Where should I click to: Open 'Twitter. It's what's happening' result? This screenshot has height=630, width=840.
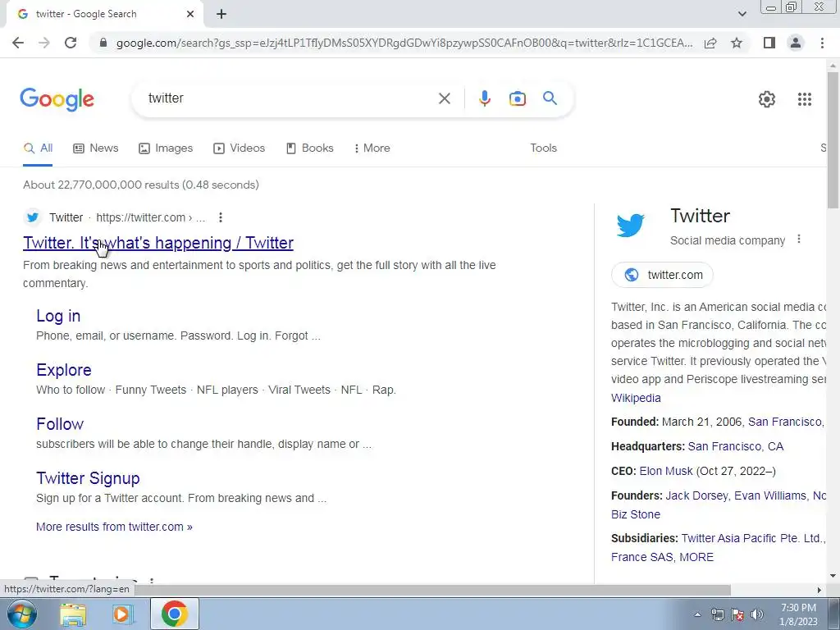click(x=158, y=243)
